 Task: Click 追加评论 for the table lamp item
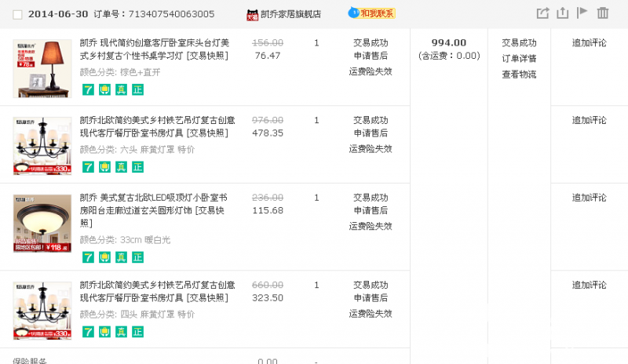pyautogui.click(x=589, y=43)
